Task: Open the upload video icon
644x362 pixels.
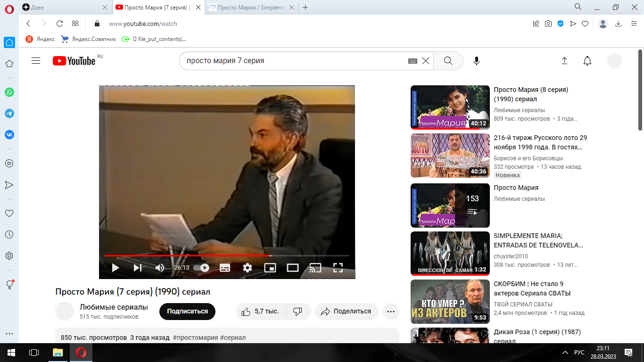Action: pyautogui.click(x=564, y=61)
